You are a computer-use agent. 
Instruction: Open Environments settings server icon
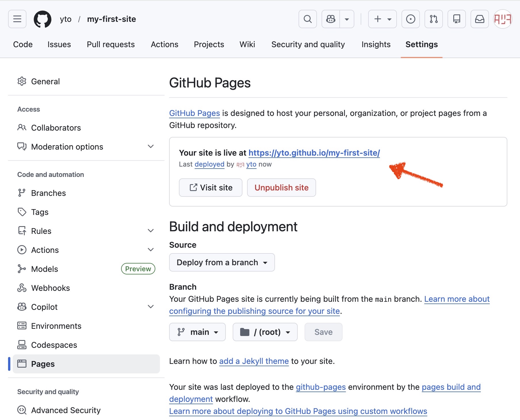coord(22,326)
